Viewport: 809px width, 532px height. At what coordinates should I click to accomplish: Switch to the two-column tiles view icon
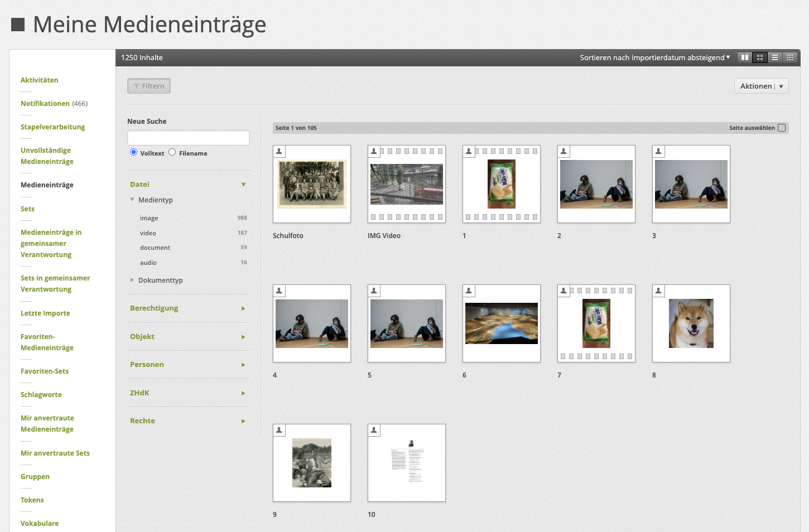click(x=744, y=57)
